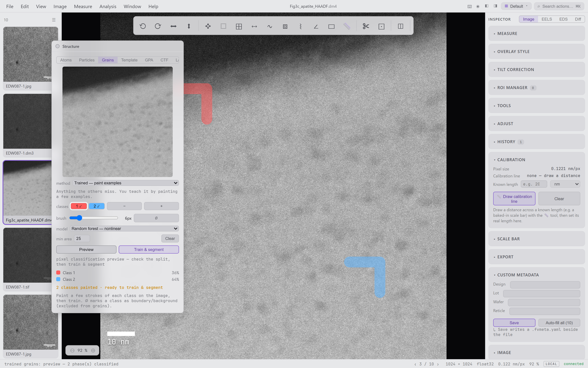The image size is (588, 368).
Task: Click the zoom-out minus circle icon
Action: (72, 350)
